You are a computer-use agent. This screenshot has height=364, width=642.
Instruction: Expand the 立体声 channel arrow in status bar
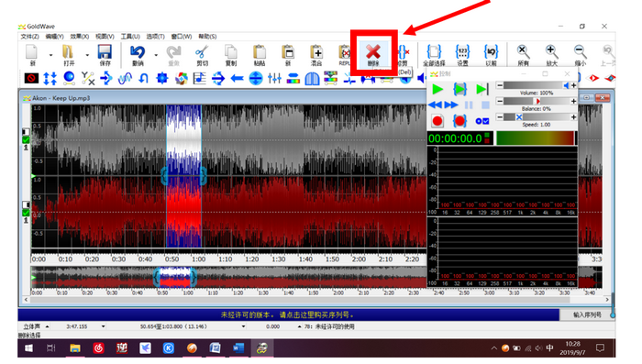pos(47,326)
